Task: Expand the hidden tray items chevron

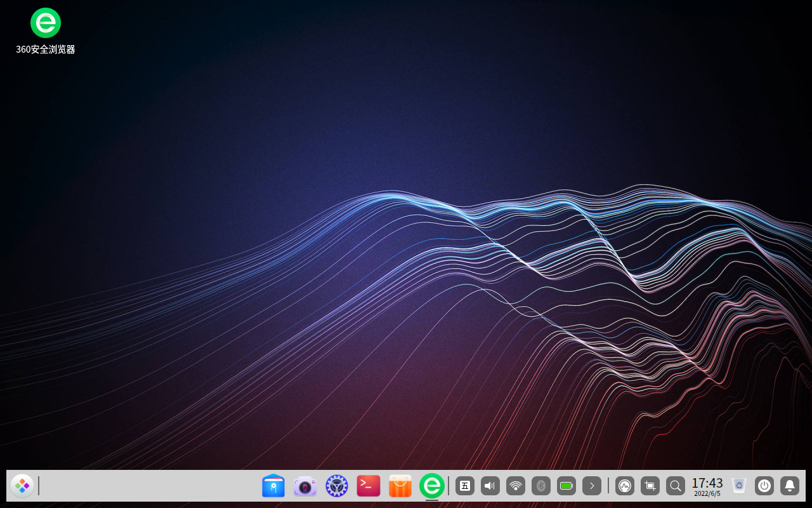Action: click(591, 486)
